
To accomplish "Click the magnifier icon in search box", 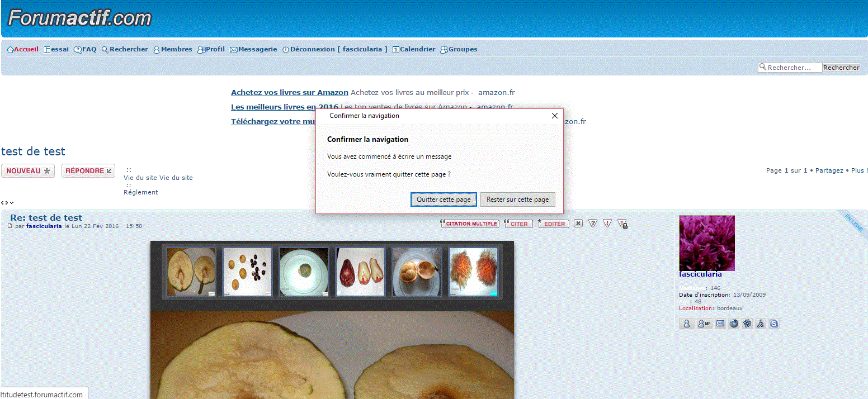I will coord(762,67).
